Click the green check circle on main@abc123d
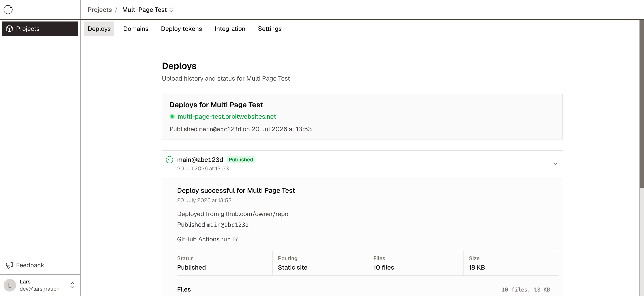 [x=169, y=159]
